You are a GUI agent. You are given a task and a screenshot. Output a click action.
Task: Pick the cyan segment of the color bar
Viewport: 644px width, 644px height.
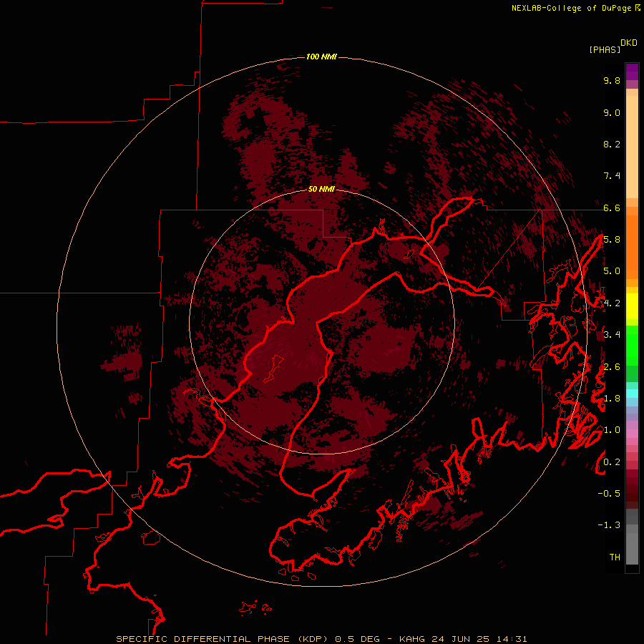[x=632, y=393]
